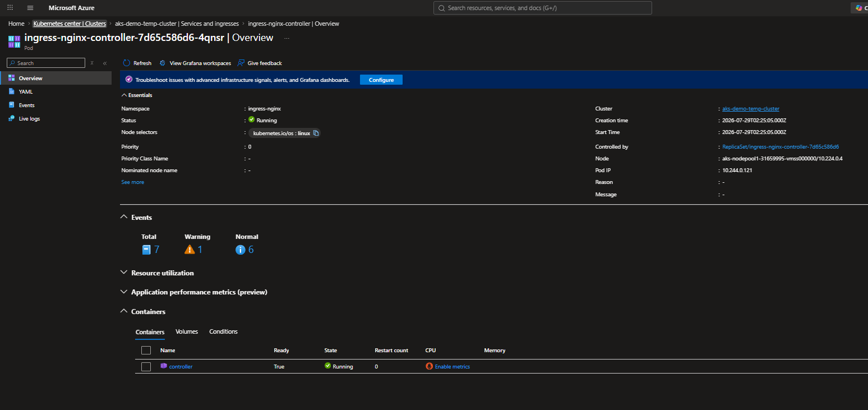Click the Enable metrics link
Screen dimensions: 868x410
(453, 367)
